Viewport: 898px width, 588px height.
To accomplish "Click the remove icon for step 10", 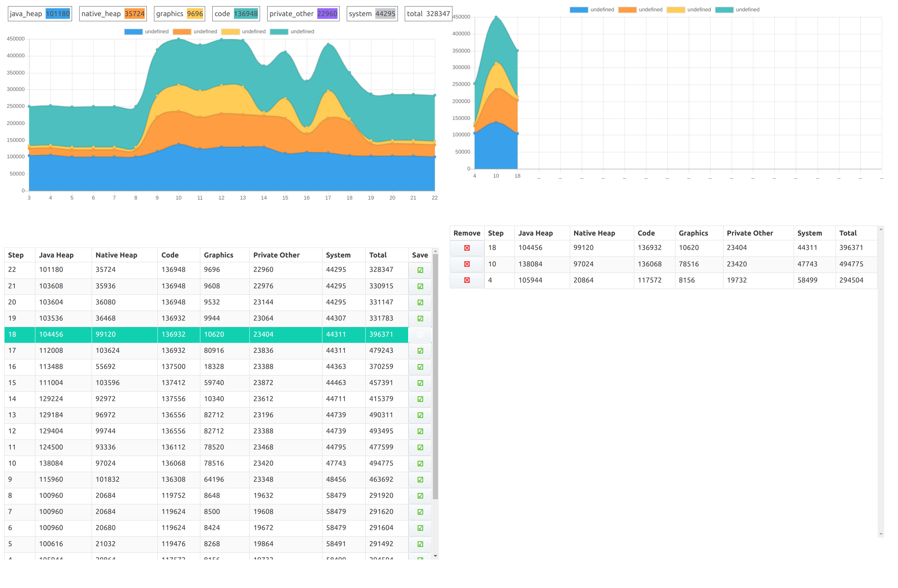I will tap(467, 264).
